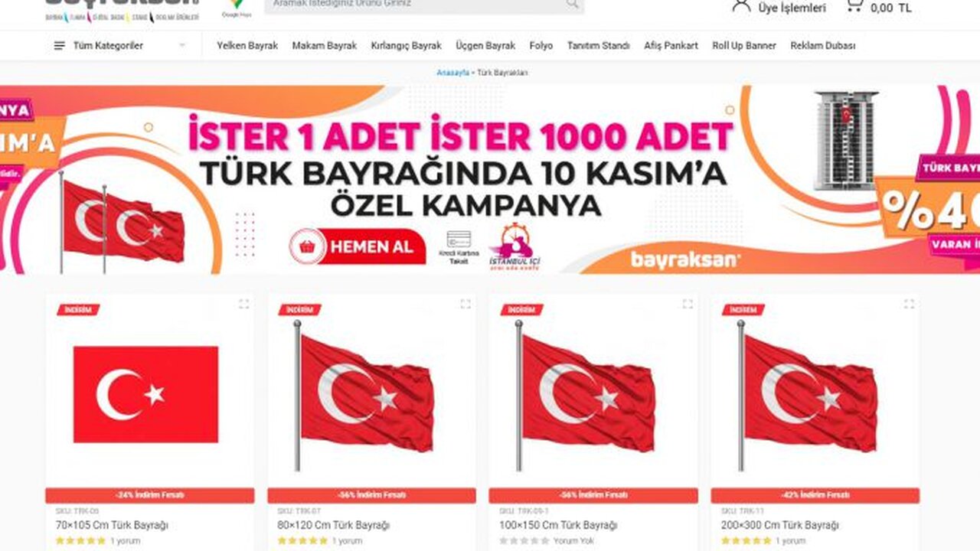Expand quick view on 200×300 flag

click(x=909, y=304)
